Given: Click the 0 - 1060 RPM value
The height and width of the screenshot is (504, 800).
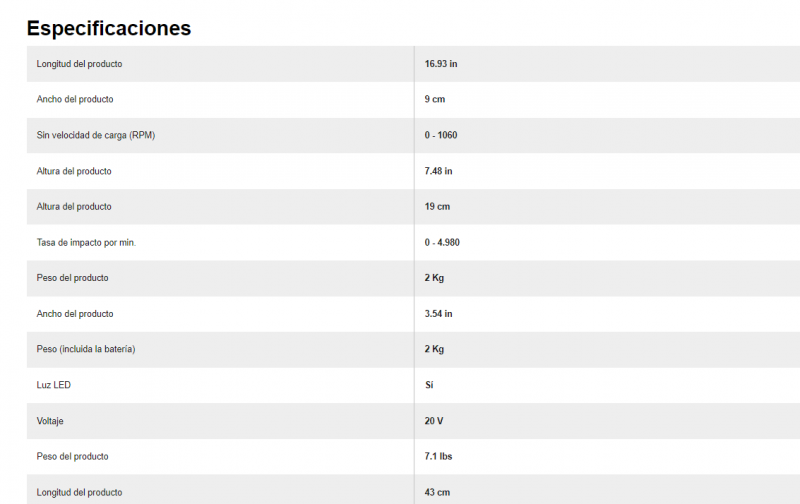Looking at the screenshot, I should (441, 135).
